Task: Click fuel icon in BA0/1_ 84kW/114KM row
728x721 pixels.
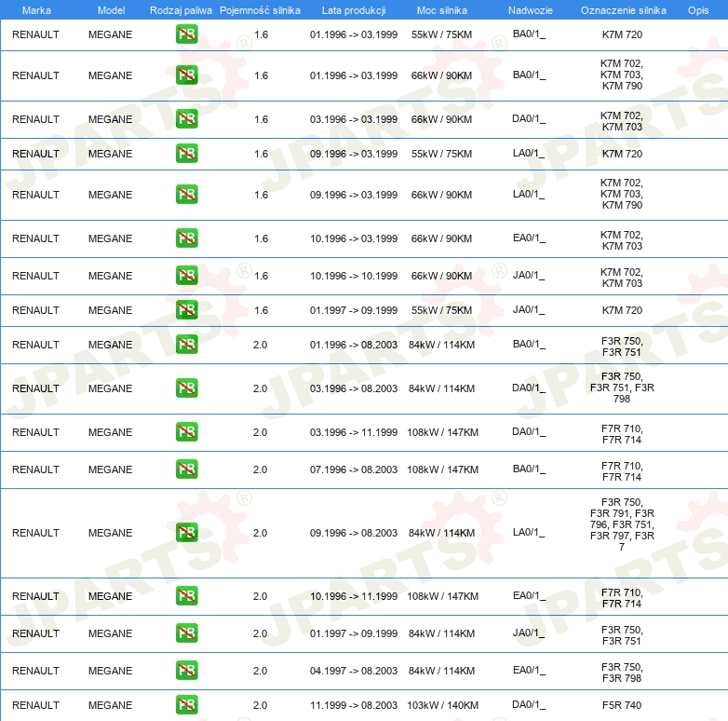Action: tap(186, 345)
